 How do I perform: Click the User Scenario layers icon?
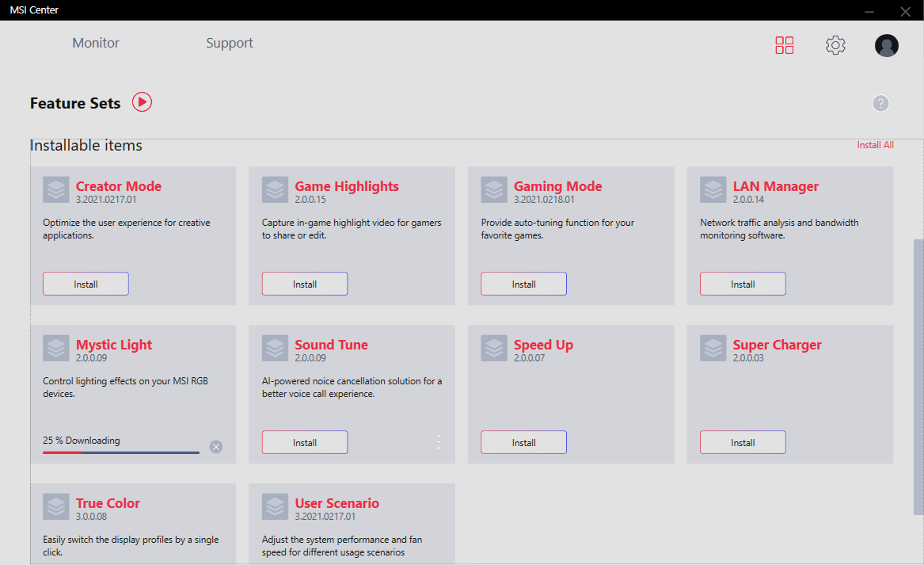(x=276, y=507)
